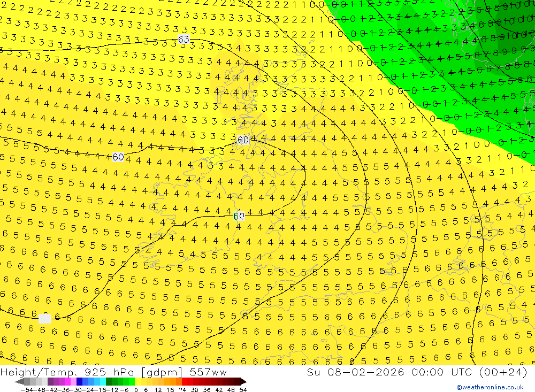Image resolution: width=535 pixels, height=392 pixels.
Task: Click the green-highlighted '60' contour label
Action: [x=239, y=216]
